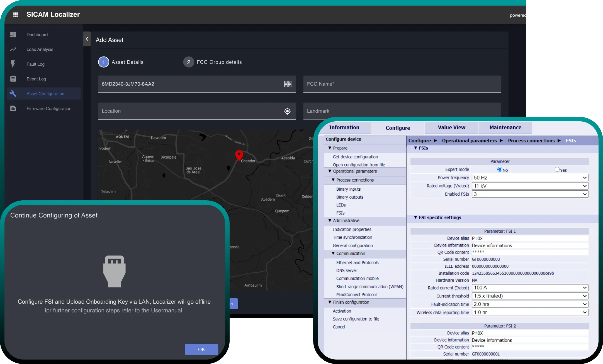603x364 pixels.
Task: Collapse the Process connections subsection
Action: click(x=333, y=180)
